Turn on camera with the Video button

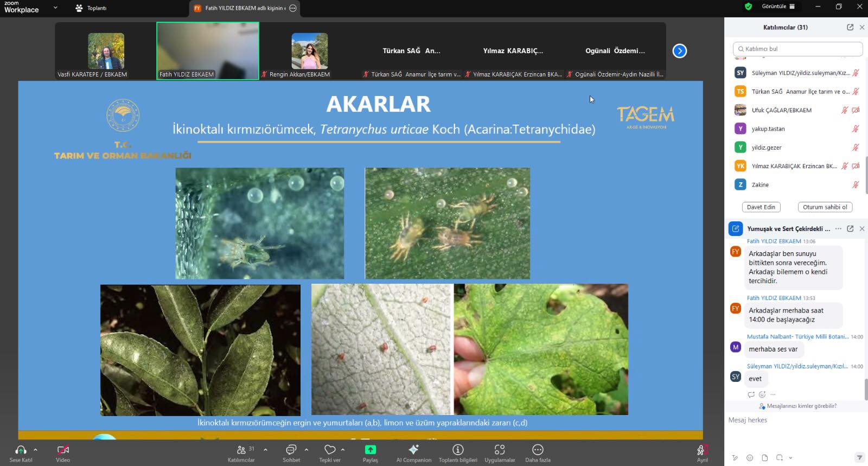tap(63, 450)
